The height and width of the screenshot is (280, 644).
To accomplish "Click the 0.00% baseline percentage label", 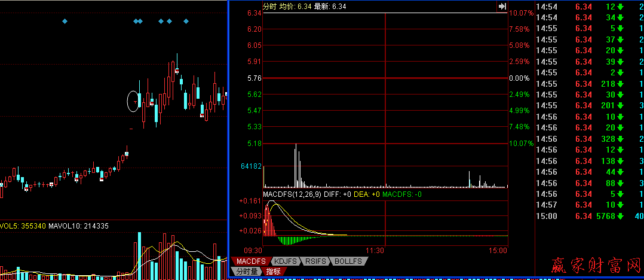I will 518,78.
